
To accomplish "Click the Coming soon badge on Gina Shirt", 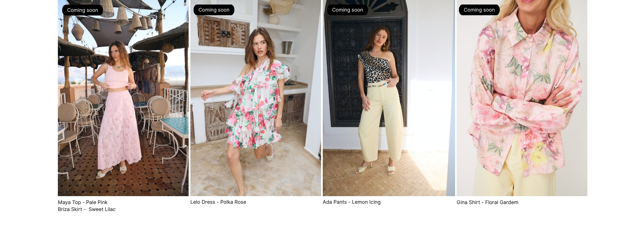I will [479, 10].
